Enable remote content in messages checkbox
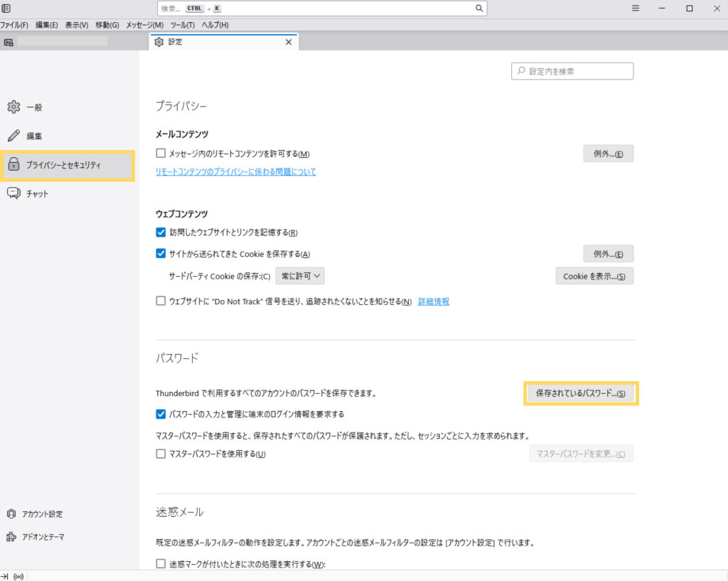 tap(161, 154)
